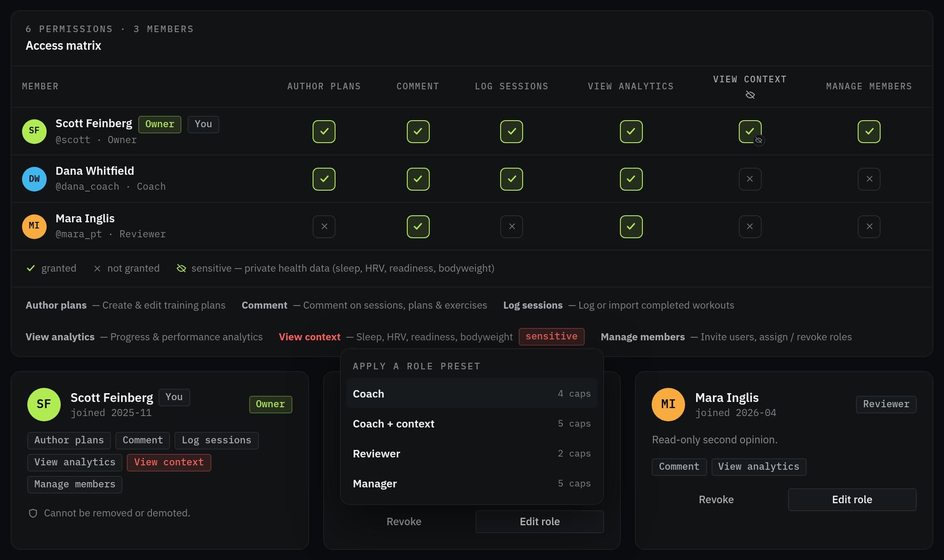Image resolution: width=944 pixels, height=560 pixels.
Task: Toggle Scott Feinberg's Log sessions permission
Action: click(x=512, y=131)
